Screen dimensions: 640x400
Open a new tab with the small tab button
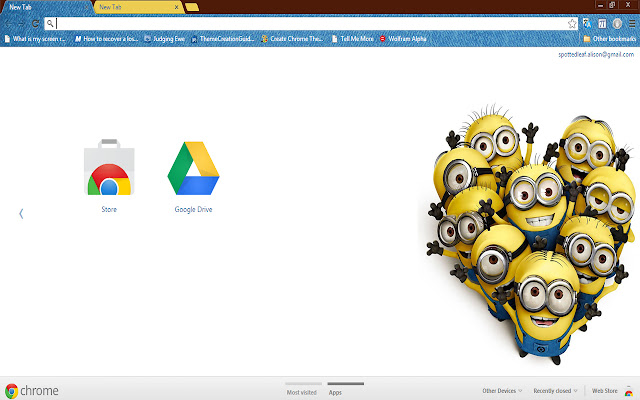(x=192, y=7)
